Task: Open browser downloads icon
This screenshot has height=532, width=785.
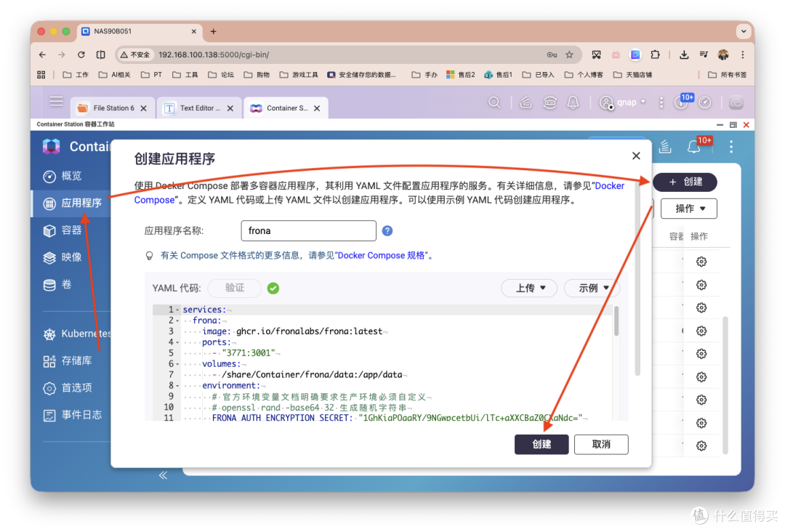Action: [x=684, y=55]
